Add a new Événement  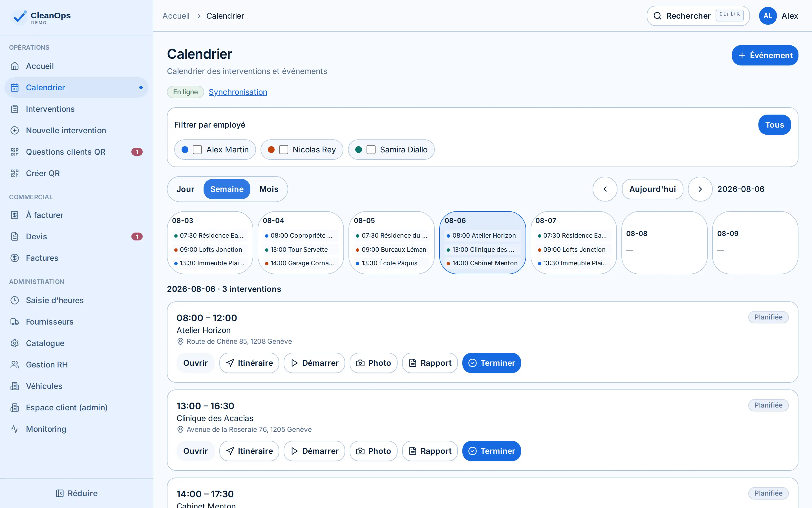click(x=765, y=55)
